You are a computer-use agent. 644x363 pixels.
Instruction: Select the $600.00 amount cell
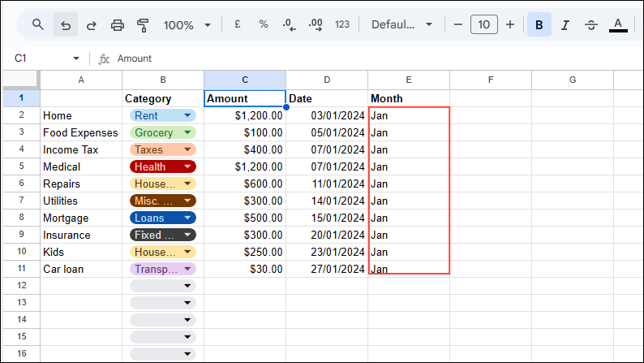(245, 184)
